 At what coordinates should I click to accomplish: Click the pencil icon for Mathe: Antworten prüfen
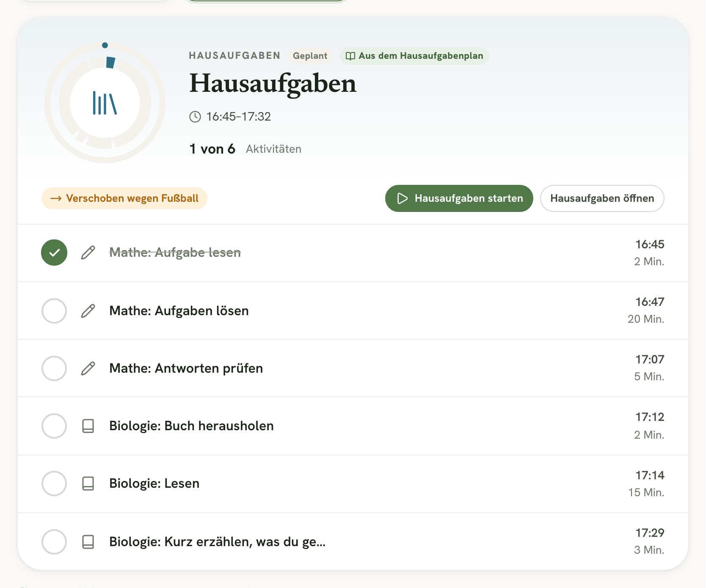point(88,368)
